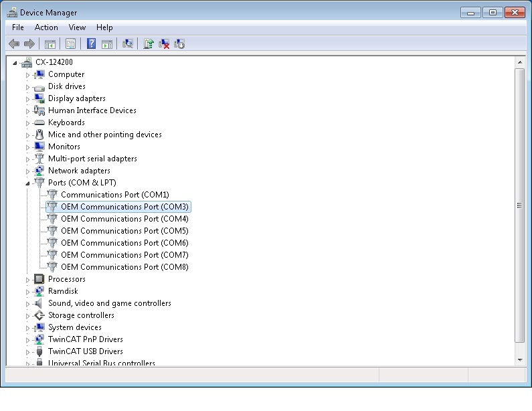Select Mice and other pointing devices label
Image resolution: width=532 pixels, height=411 pixels.
coord(105,135)
